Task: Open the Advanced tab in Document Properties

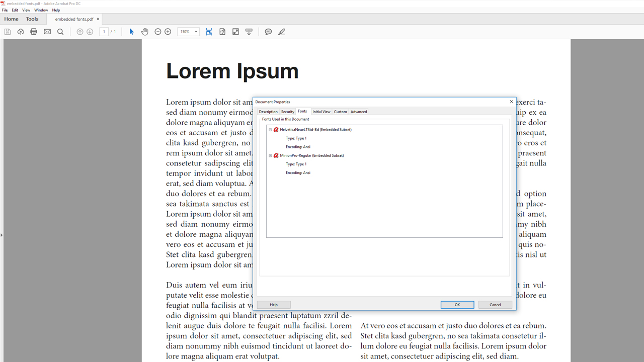Action: [x=358, y=112]
